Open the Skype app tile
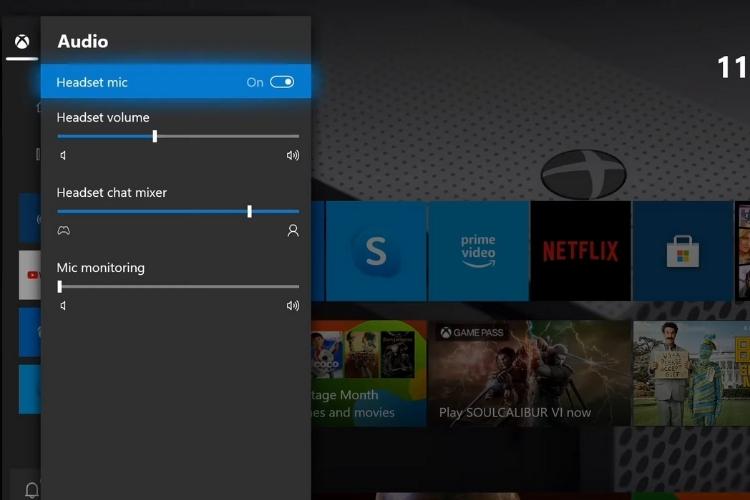 coord(375,251)
